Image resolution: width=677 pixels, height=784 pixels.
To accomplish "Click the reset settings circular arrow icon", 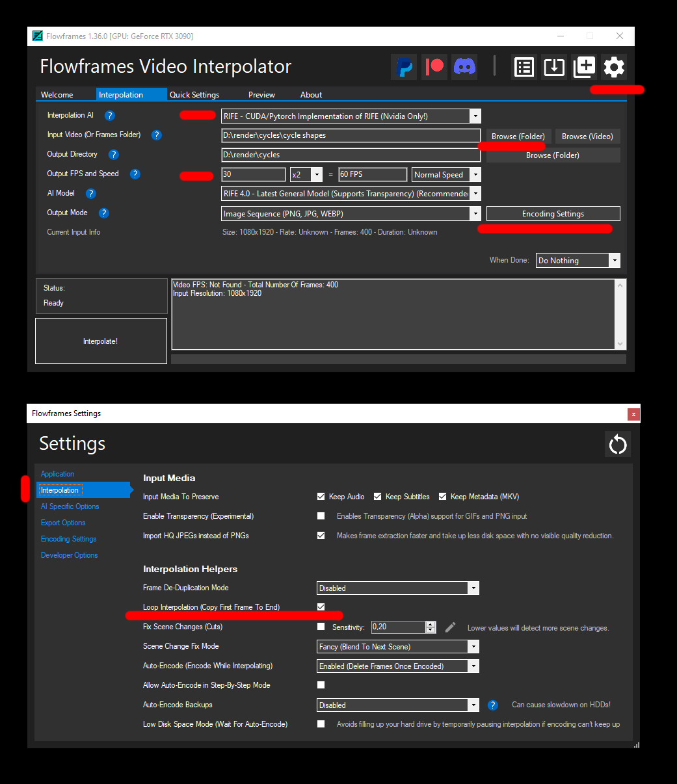I will pyautogui.click(x=617, y=445).
